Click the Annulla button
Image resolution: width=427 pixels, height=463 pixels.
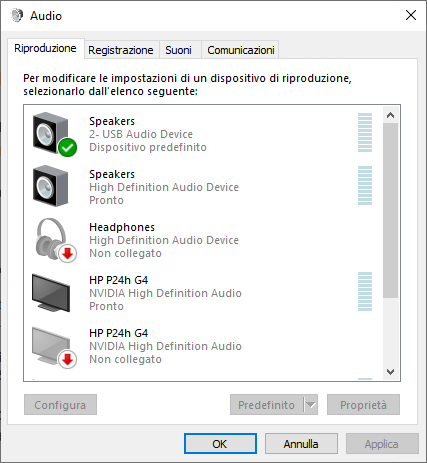click(x=301, y=444)
